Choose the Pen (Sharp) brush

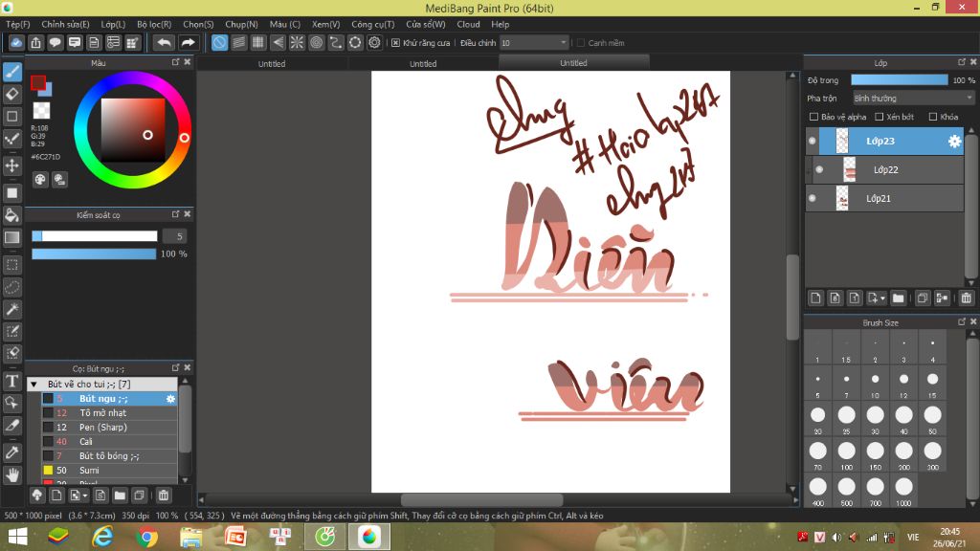(109, 428)
